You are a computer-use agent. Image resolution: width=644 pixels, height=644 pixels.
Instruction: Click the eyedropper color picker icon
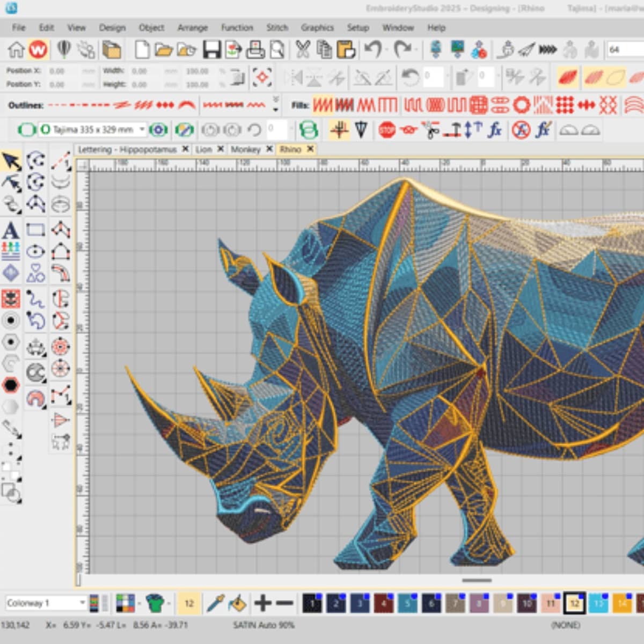coord(215,603)
